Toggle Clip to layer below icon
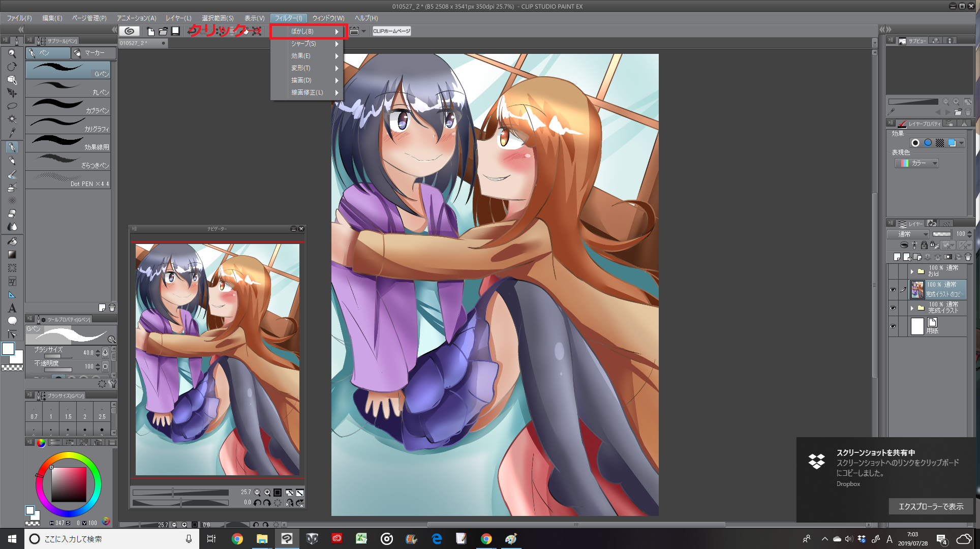 [904, 245]
